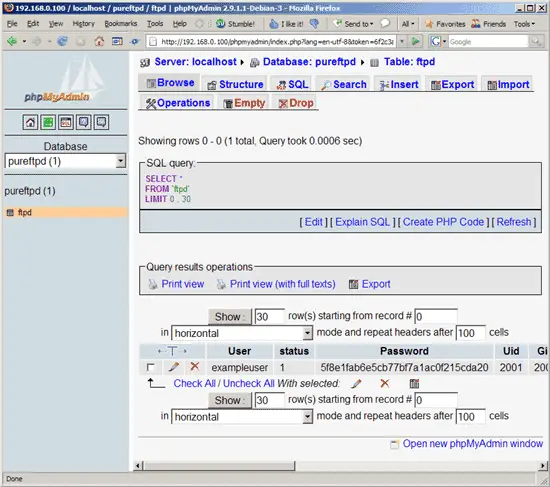This screenshot has width=550, height=487.
Task: Click the search magnifier icon in Google box
Action: 536,41
